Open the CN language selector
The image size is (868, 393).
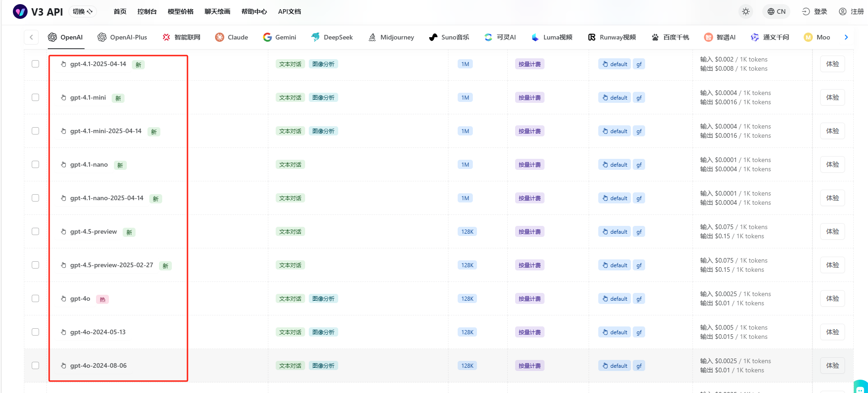(777, 11)
